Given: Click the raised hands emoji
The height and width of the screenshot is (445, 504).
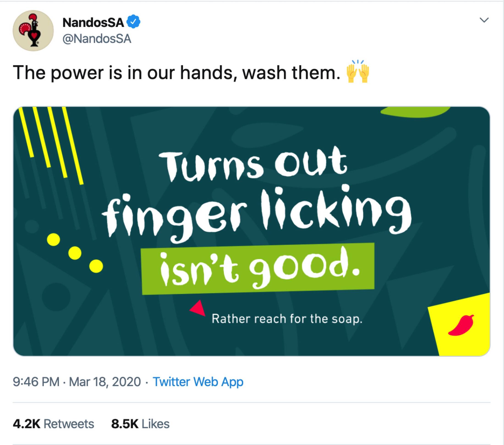Looking at the screenshot, I should point(358,72).
